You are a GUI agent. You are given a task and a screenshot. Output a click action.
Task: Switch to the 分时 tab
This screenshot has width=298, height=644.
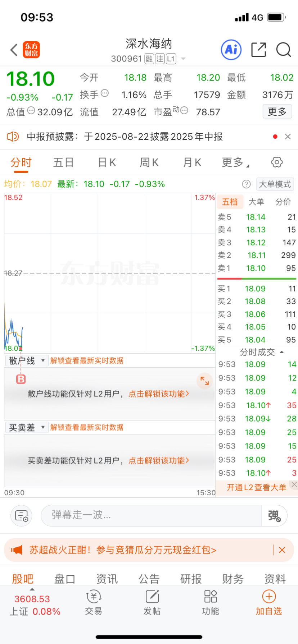21,162
